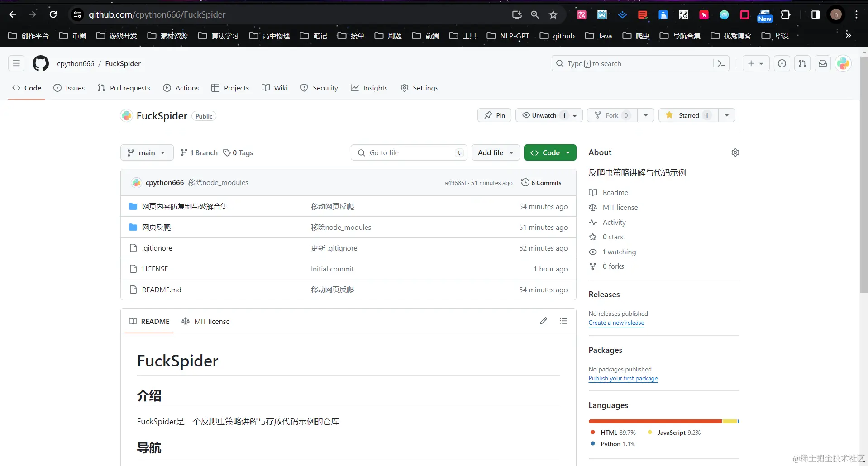Open cpython666 owner link in breadcrumb
868x466 pixels.
76,63
